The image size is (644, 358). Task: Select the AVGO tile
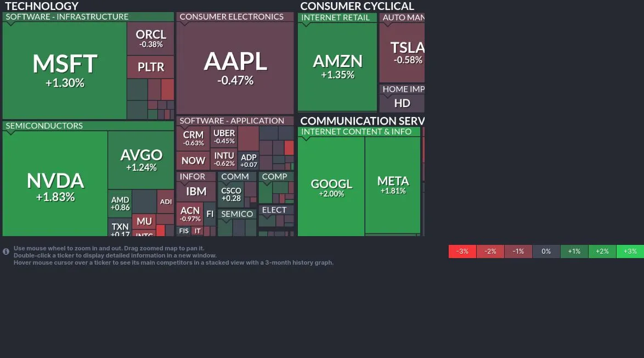[x=141, y=159]
